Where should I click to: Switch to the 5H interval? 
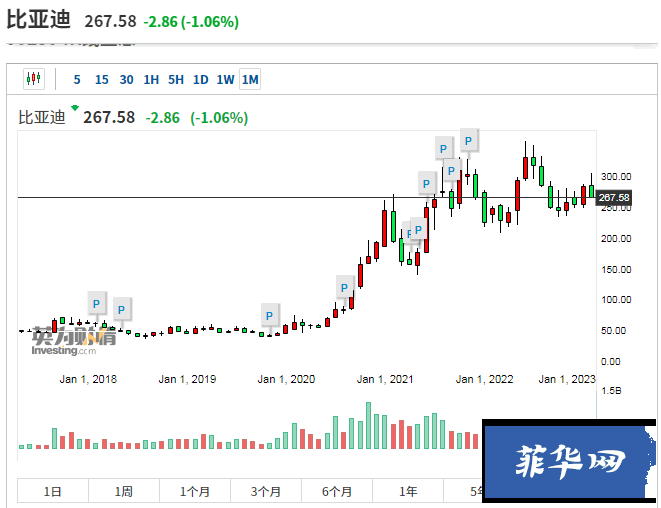click(176, 79)
